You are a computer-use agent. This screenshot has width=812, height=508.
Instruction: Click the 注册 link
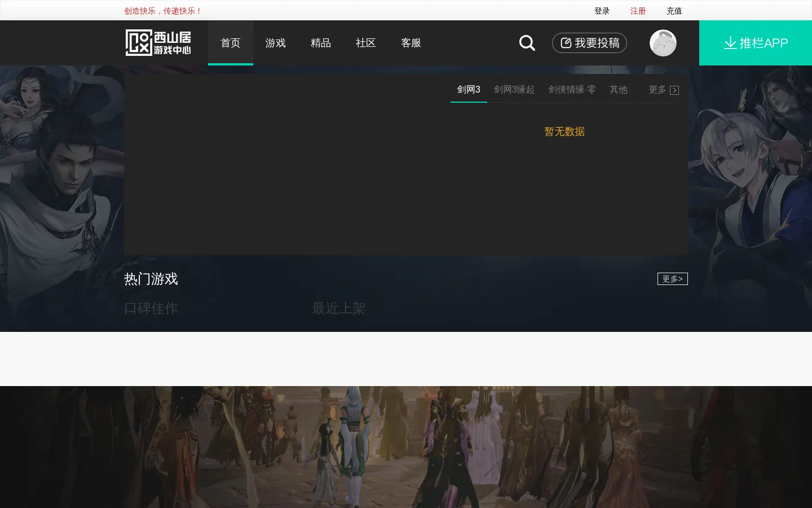pos(638,11)
